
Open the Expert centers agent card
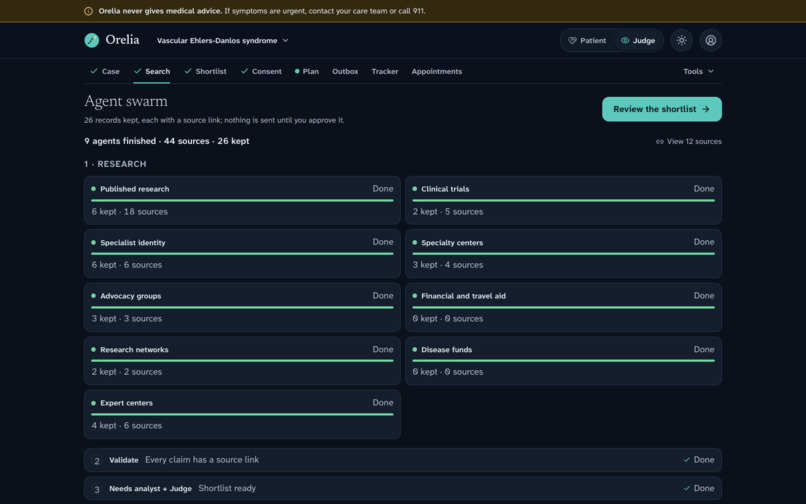(242, 414)
